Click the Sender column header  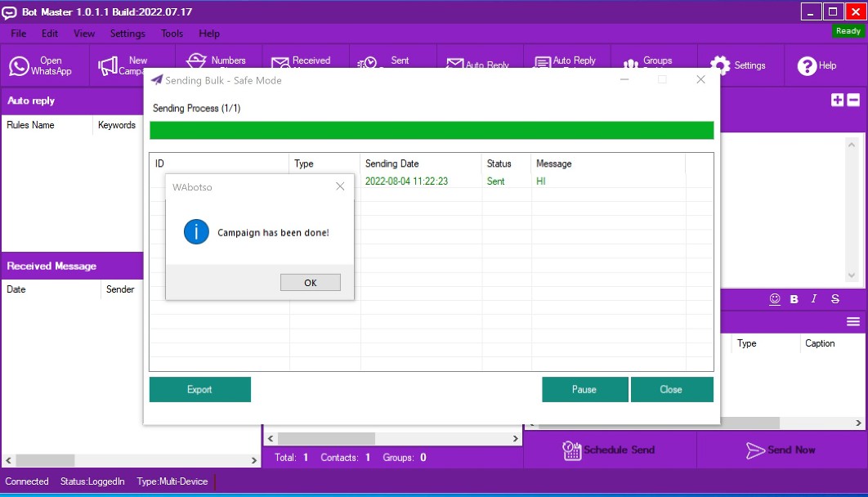tap(122, 289)
